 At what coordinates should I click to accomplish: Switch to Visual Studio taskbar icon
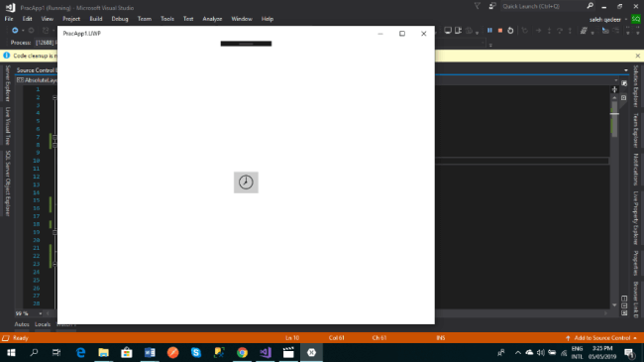266,352
